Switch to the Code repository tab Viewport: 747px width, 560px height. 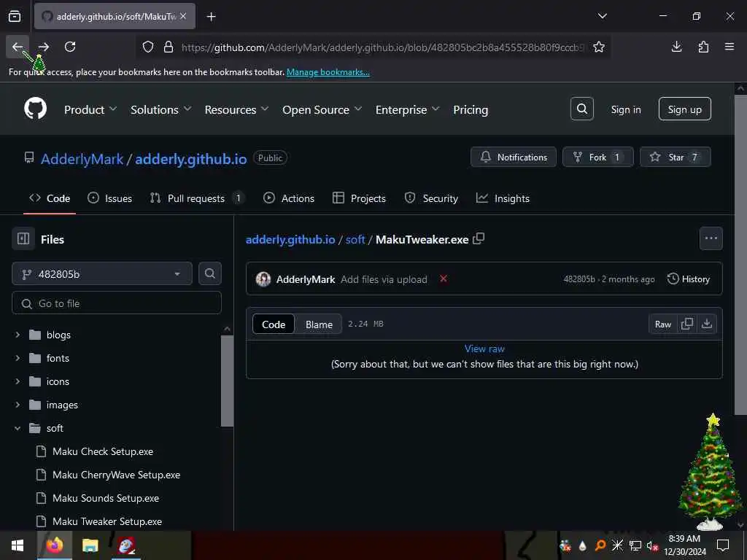coord(50,198)
